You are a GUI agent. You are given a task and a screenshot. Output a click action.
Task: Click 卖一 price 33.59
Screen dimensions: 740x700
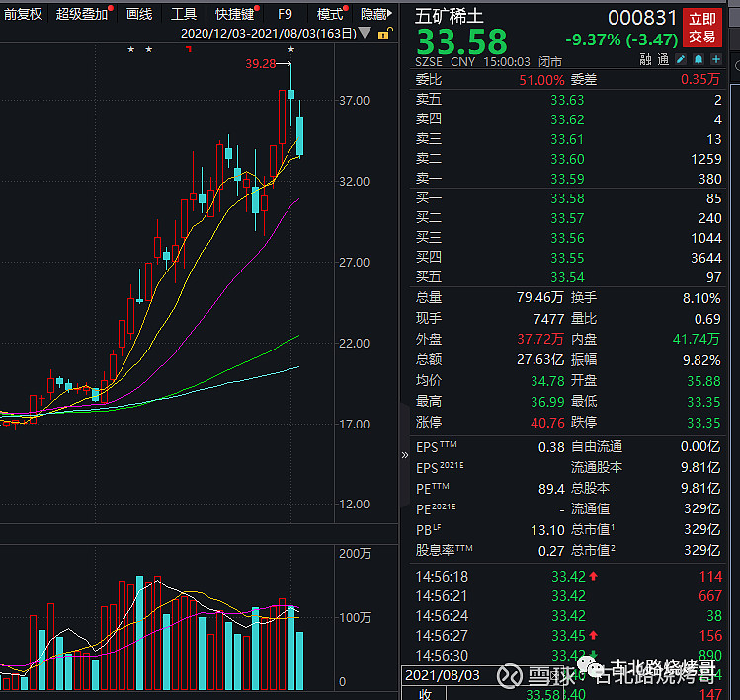(567, 179)
